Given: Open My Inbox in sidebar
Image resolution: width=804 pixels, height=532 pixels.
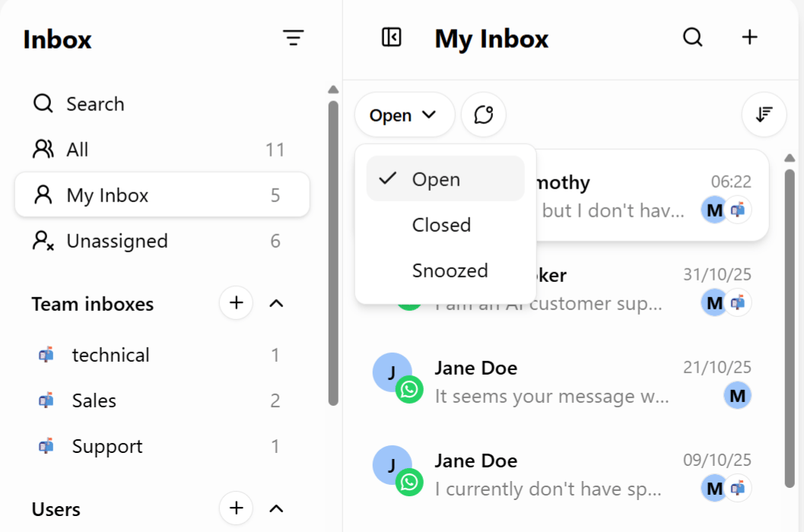Looking at the screenshot, I should [162, 195].
